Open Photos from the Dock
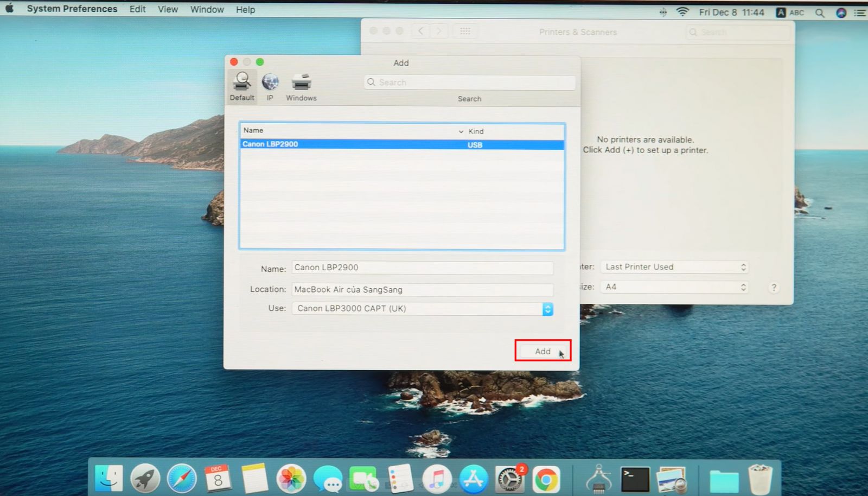The image size is (868, 496). point(291,479)
